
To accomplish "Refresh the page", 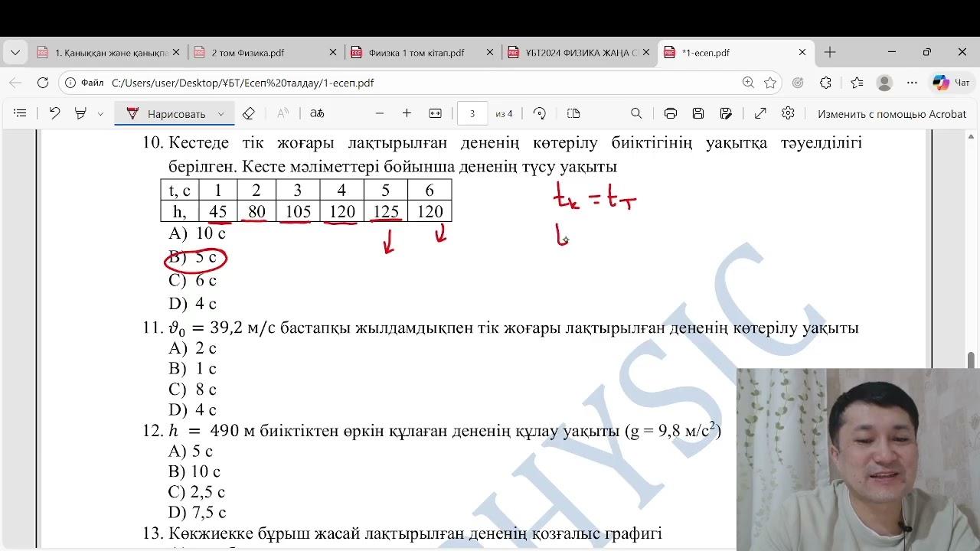I will (x=43, y=83).
